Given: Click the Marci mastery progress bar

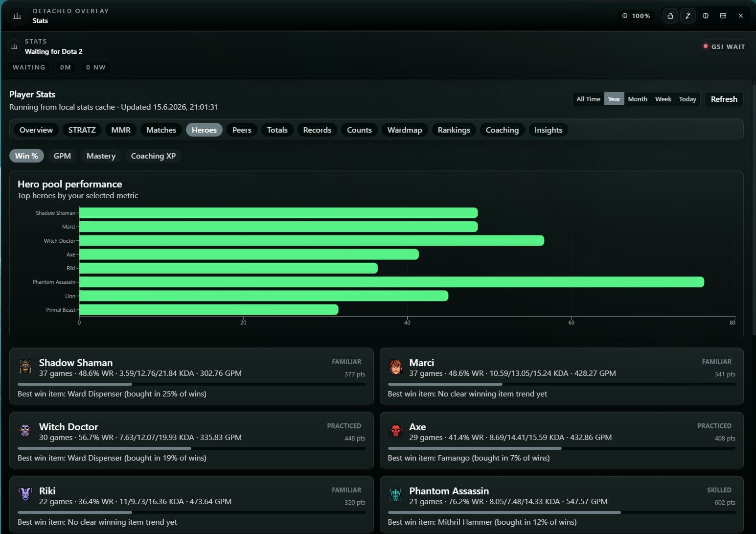Looking at the screenshot, I should click(x=562, y=384).
